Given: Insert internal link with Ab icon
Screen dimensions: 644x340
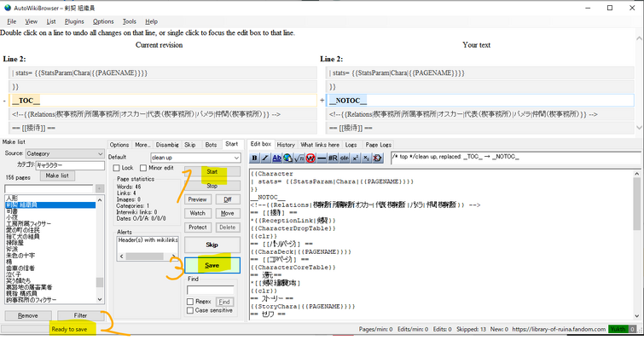Looking at the screenshot, I should 277,158.
